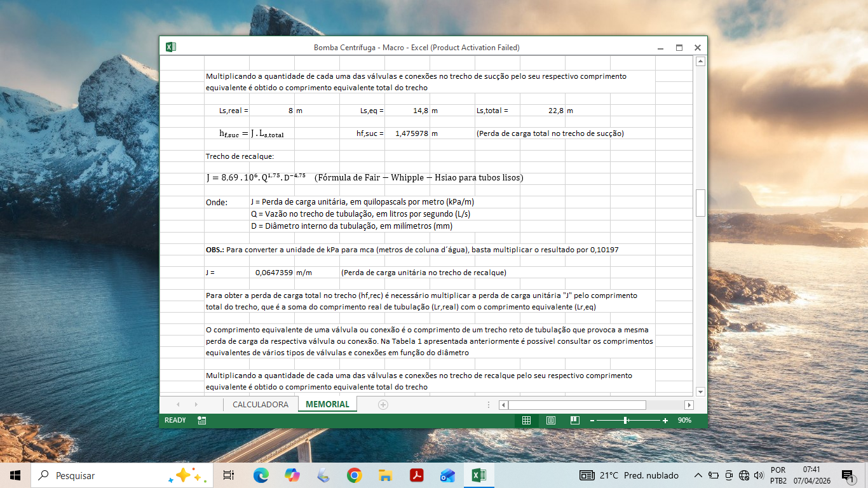Open Adobe Acrobat from the taskbar
This screenshot has height=488, width=868.
pyautogui.click(x=416, y=475)
